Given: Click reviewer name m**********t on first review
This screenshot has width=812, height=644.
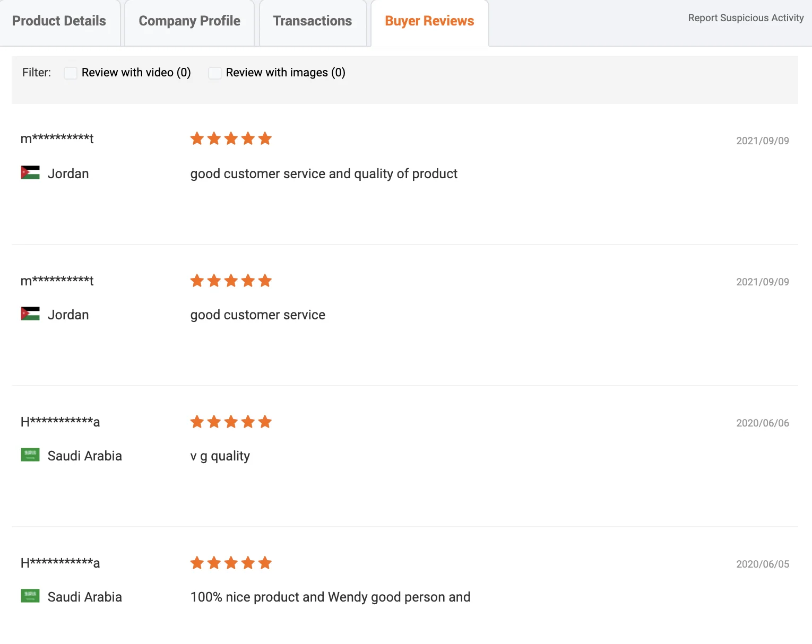Looking at the screenshot, I should [x=57, y=139].
